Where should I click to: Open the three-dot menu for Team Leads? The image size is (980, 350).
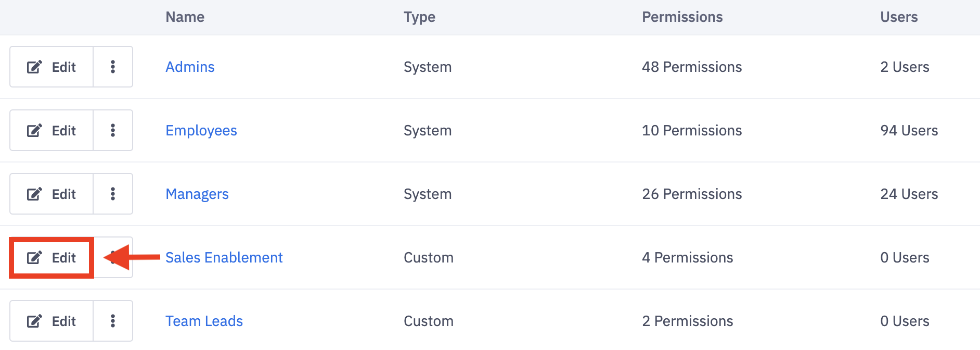(113, 321)
